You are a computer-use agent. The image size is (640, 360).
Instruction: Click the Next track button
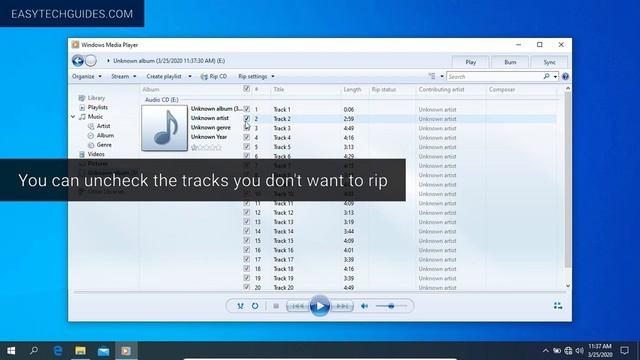pos(342,306)
